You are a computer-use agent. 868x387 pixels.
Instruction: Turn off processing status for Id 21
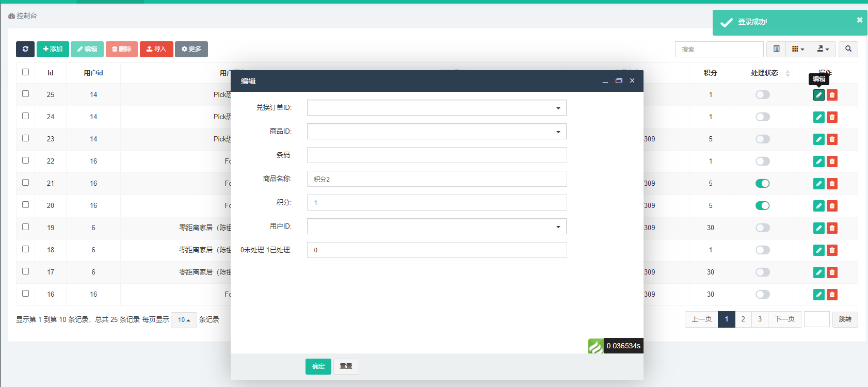(763, 184)
